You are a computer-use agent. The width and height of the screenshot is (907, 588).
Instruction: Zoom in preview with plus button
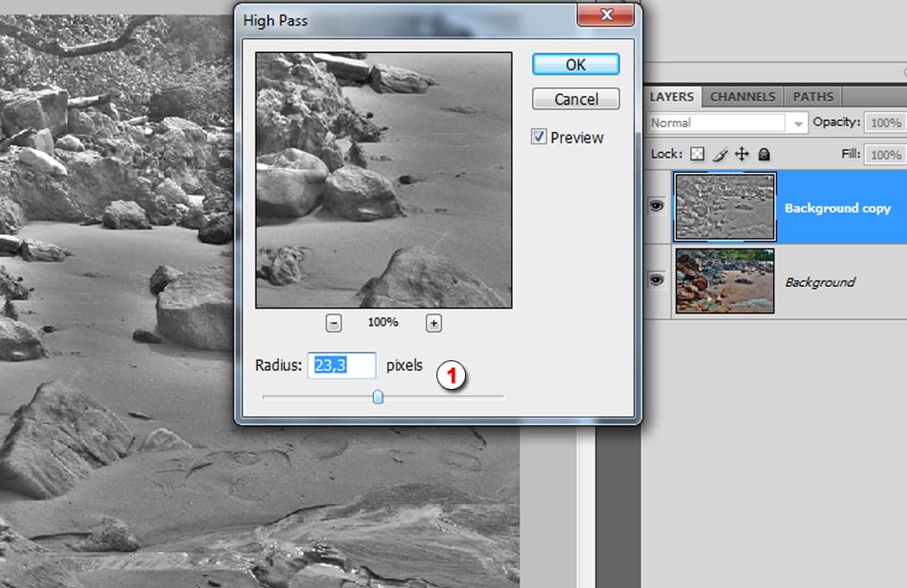434,323
